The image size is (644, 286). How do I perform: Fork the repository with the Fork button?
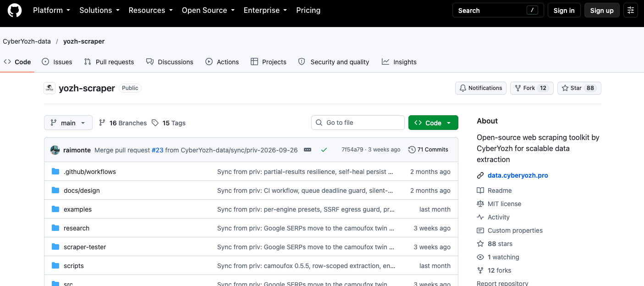pyautogui.click(x=532, y=88)
